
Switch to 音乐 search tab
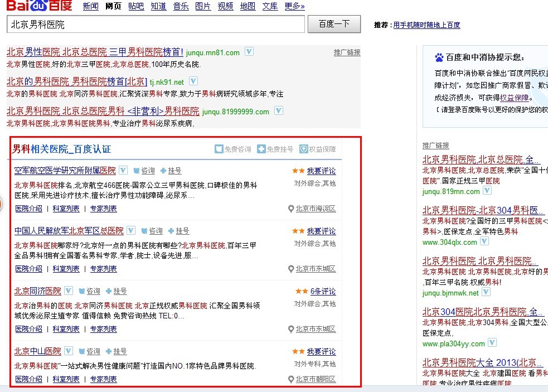[x=181, y=6]
